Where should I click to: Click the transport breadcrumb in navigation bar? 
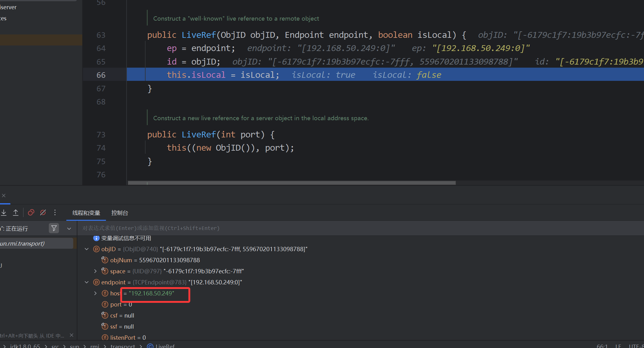(123, 346)
